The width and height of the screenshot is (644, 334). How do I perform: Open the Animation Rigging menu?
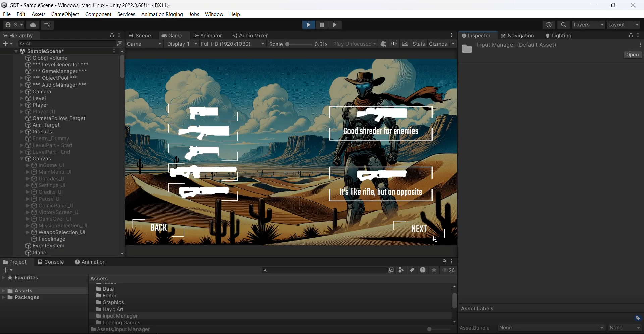(162, 14)
